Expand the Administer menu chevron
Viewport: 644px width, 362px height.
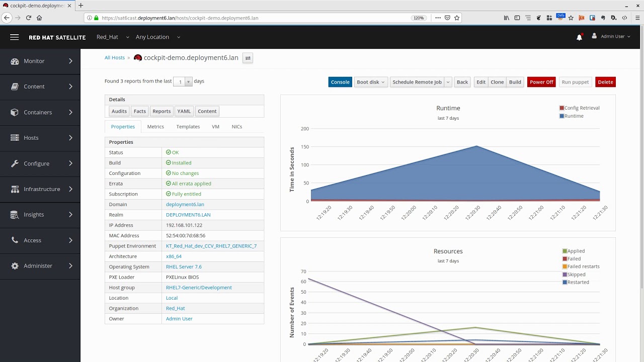(x=70, y=266)
